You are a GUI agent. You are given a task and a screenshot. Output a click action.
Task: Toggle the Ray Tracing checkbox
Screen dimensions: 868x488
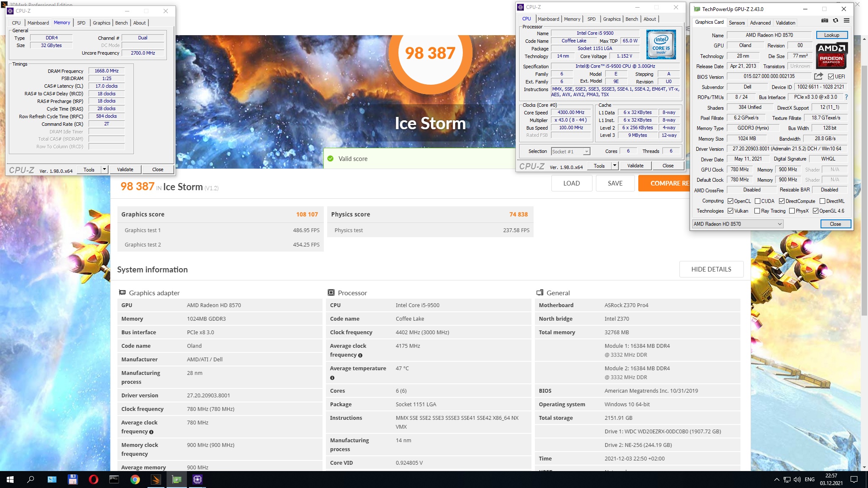point(757,211)
